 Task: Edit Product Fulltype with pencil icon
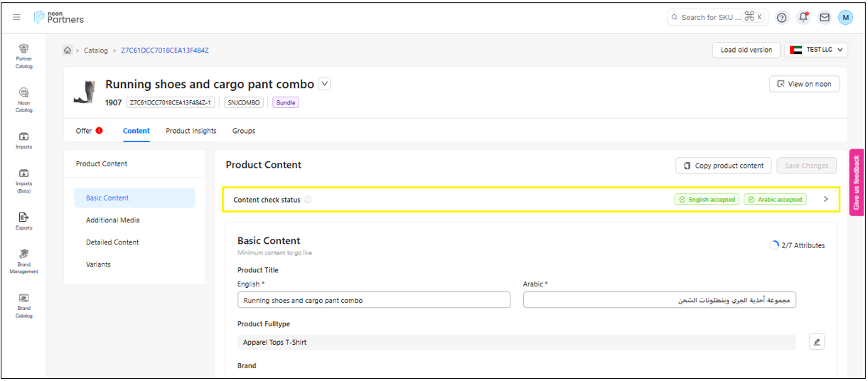tap(817, 342)
